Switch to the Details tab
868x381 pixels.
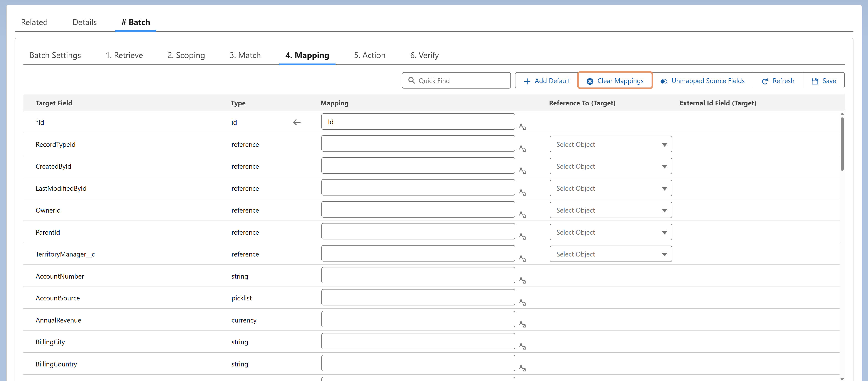pyautogui.click(x=85, y=22)
